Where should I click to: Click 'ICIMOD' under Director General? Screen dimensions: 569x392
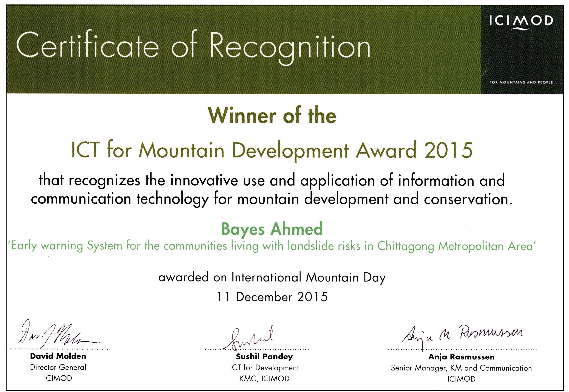point(58,378)
